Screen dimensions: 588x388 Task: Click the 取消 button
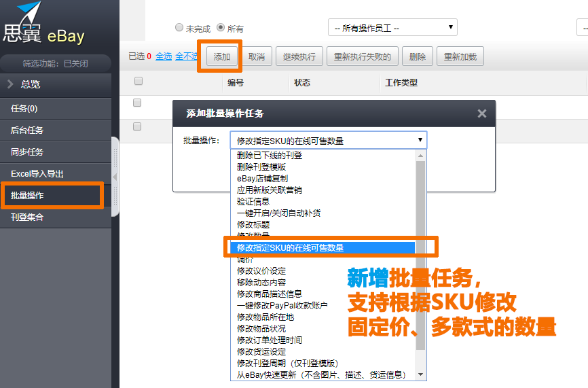pos(257,56)
